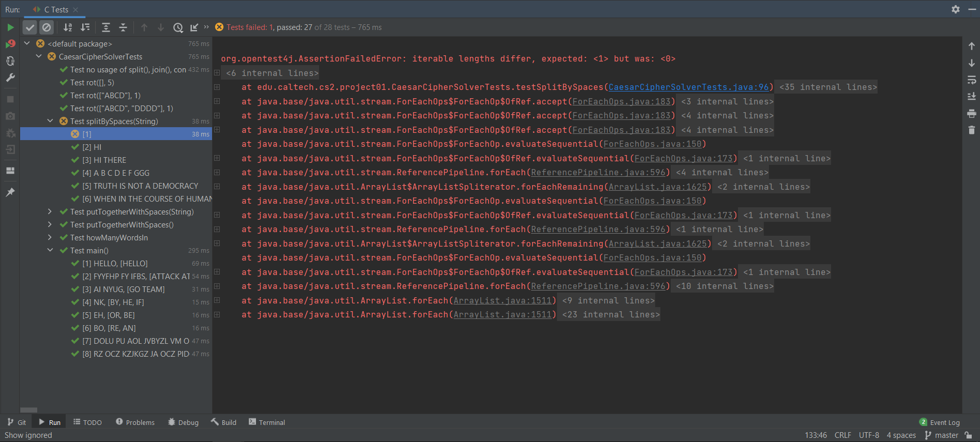Open Run panel settings gear

[x=956, y=9]
